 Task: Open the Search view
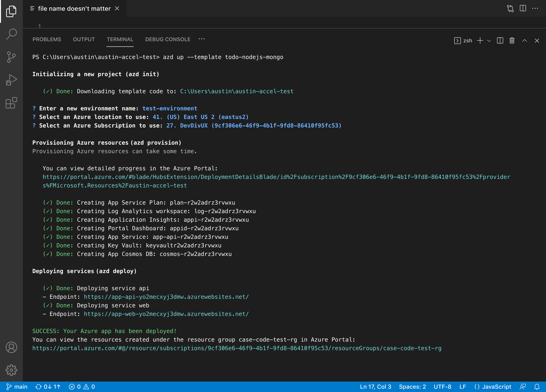tap(11, 34)
